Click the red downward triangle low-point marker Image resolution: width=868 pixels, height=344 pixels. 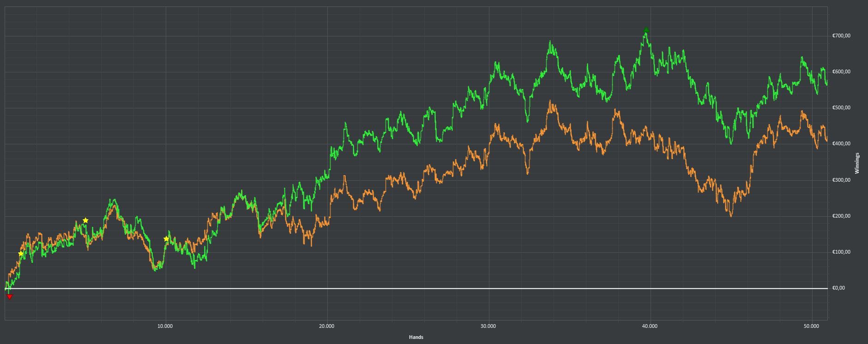(10, 297)
